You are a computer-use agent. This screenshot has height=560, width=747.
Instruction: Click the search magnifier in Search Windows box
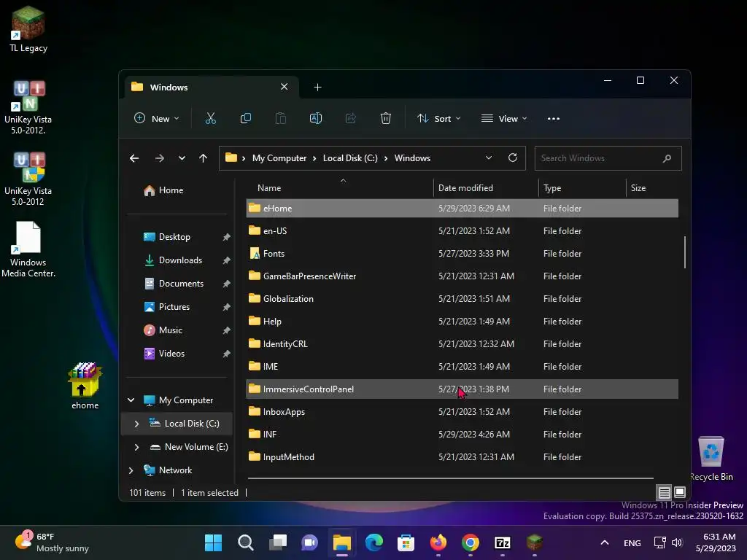(667, 158)
